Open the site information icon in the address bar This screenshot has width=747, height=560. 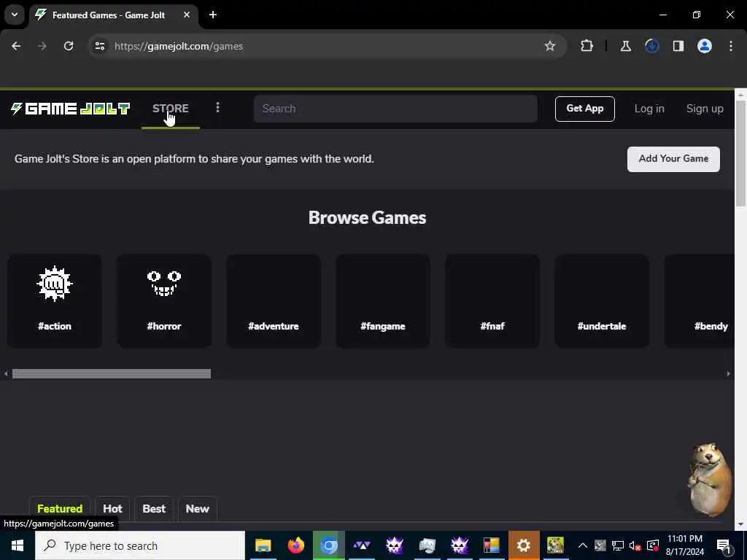pyautogui.click(x=99, y=46)
